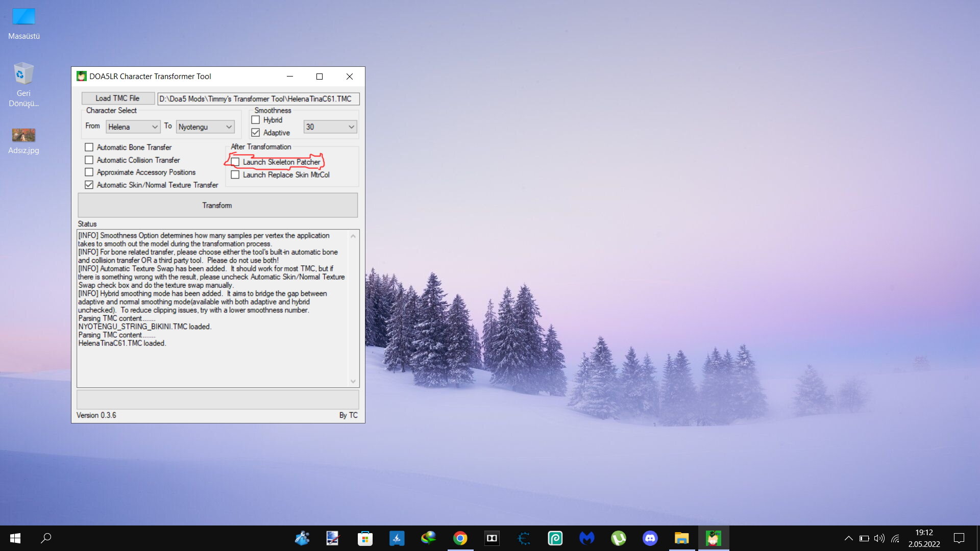Open Discord from taskbar
This screenshot has width=980, height=551.
coord(650,538)
